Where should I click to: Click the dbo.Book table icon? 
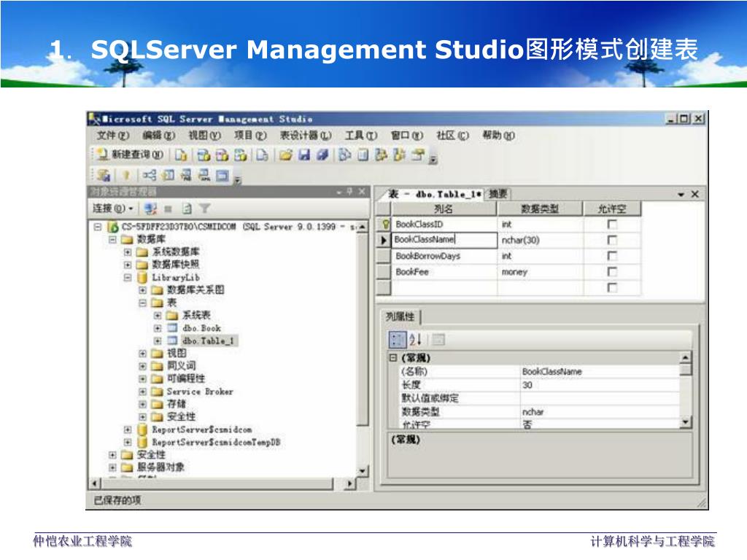pos(172,328)
